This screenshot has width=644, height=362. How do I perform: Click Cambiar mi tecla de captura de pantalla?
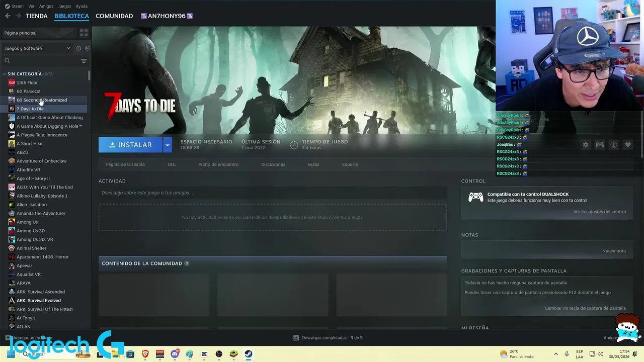[585, 308]
